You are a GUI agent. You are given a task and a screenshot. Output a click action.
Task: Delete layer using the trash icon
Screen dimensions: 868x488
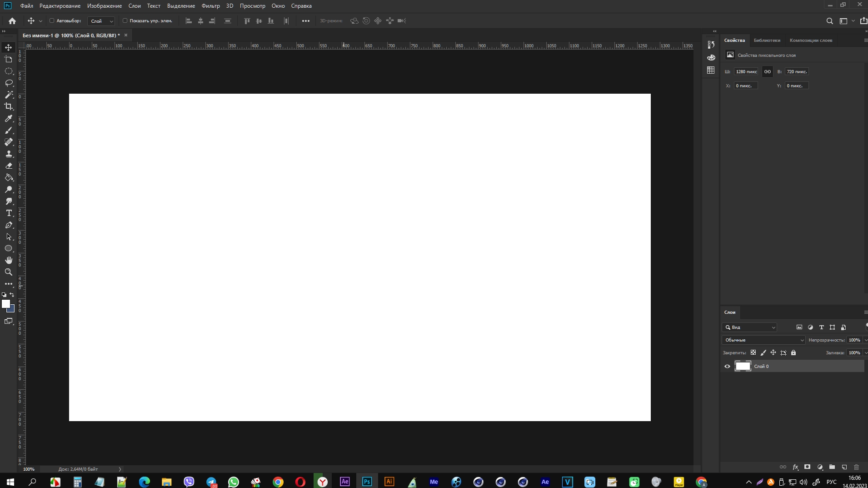tap(857, 467)
